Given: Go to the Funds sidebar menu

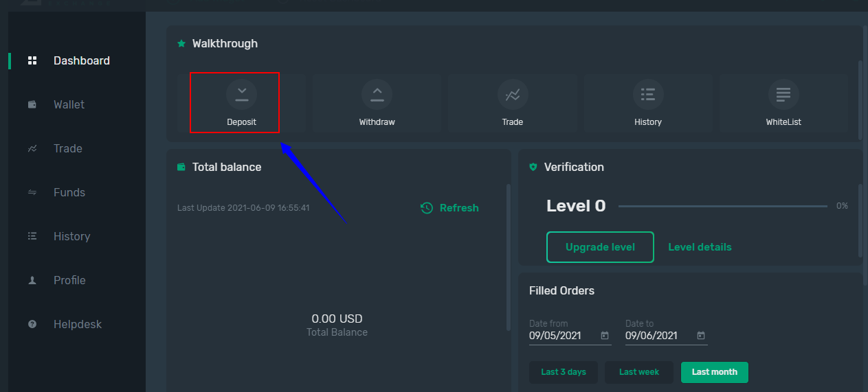Looking at the screenshot, I should coord(69,192).
